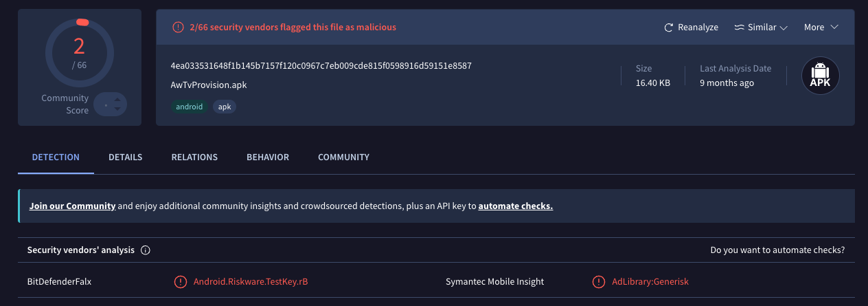
Task: Click the Reanalyze button
Action: tap(691, 28)
